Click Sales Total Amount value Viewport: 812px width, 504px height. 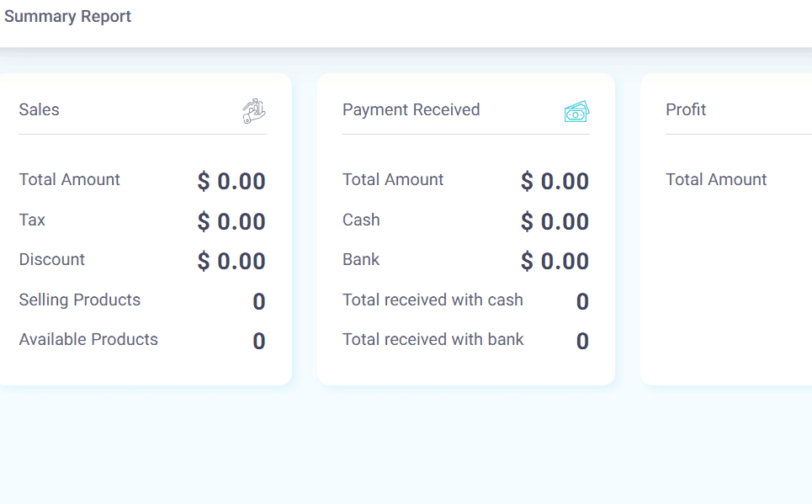point(231,181)
